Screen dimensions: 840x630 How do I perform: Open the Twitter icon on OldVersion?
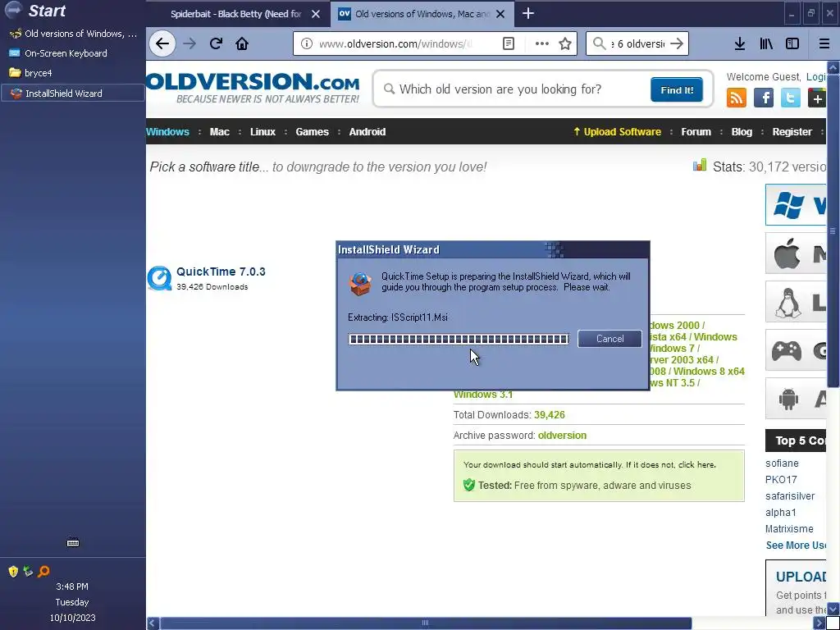tap(791, 98)
